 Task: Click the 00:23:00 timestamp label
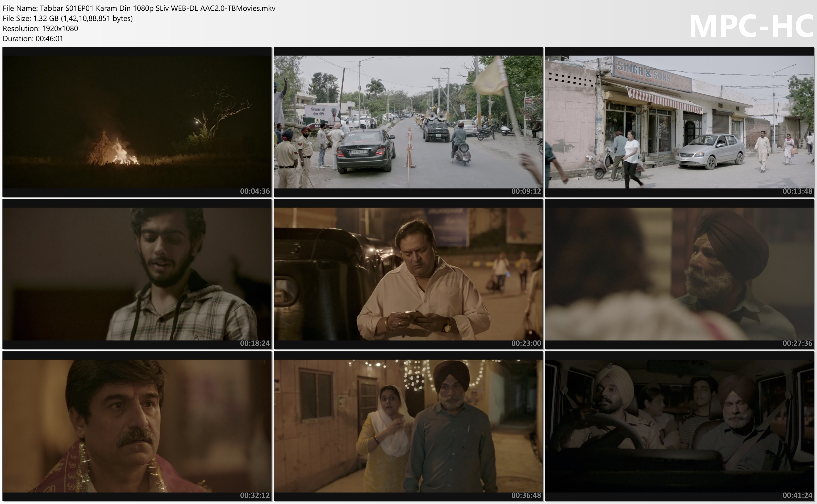(x=526, y=343)
